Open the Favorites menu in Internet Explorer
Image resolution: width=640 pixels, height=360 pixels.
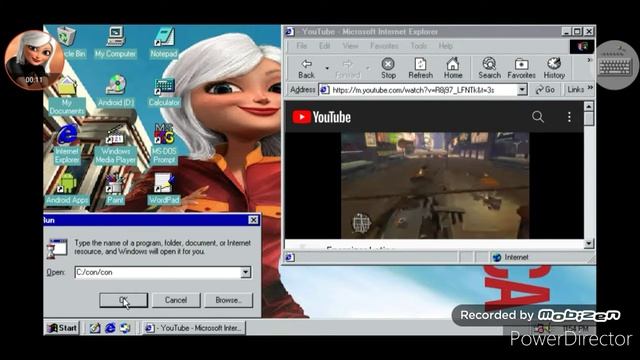pos(384,46)
